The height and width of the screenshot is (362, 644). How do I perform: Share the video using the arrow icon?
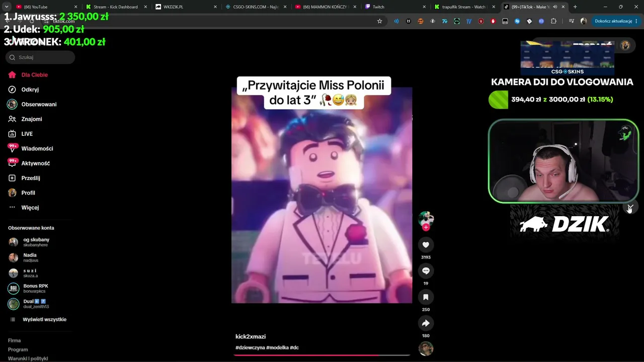point(426,323)
